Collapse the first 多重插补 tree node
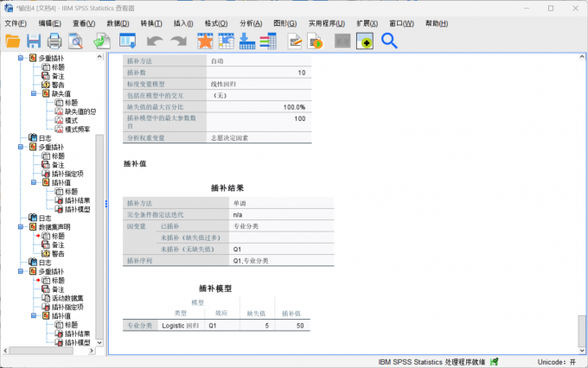This screenshot has height=368, width=588. (21, 58)
